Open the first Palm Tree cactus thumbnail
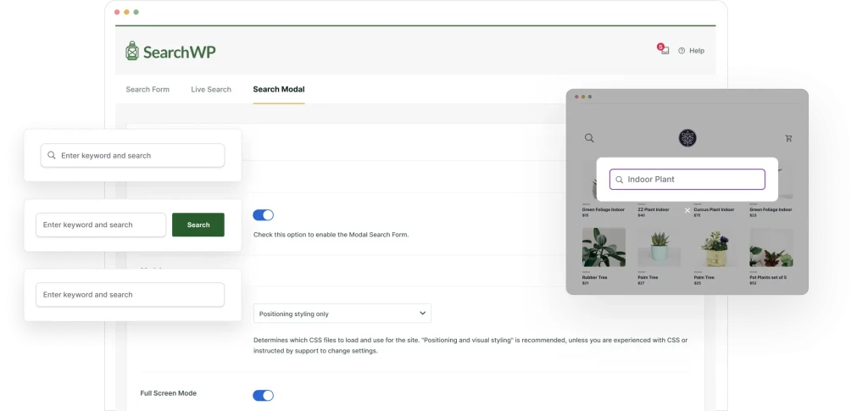The image size is (868, 411). point(659,247)
